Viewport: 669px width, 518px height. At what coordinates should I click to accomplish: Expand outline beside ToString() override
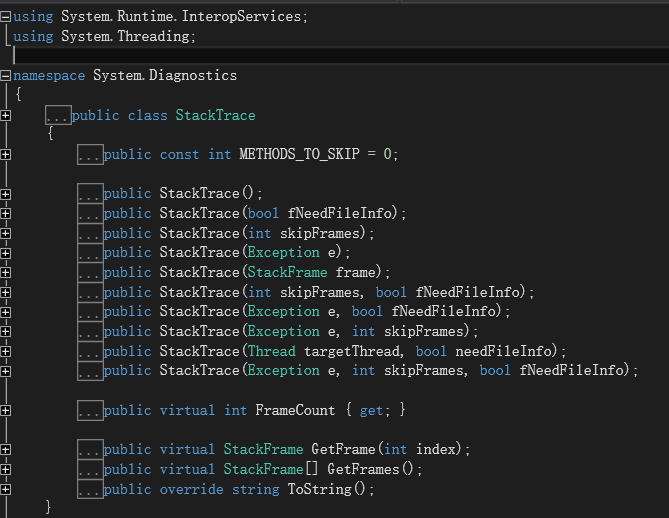pos(6,489)
